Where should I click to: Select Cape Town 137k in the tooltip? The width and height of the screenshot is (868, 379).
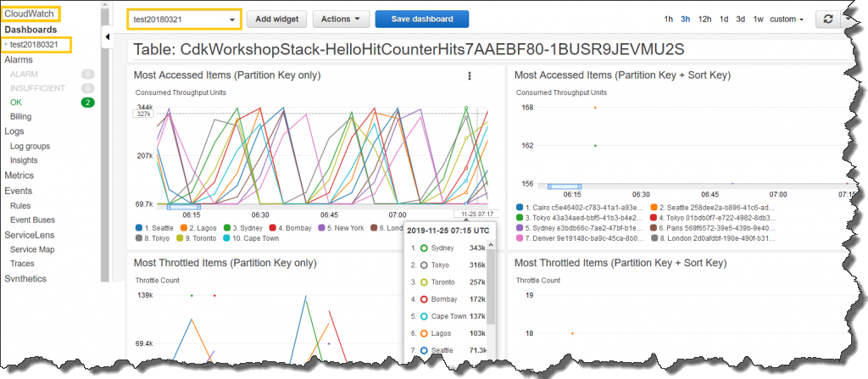click(448, 316)
